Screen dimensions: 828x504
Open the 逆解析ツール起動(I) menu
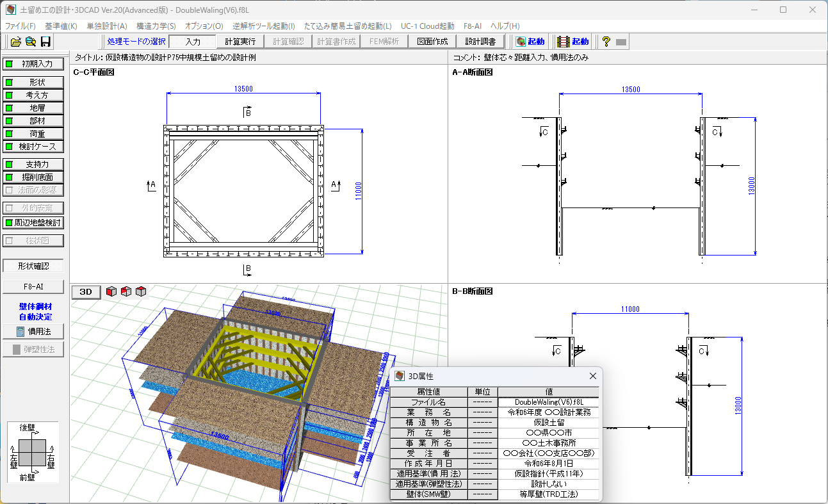[x=264, y=26]
